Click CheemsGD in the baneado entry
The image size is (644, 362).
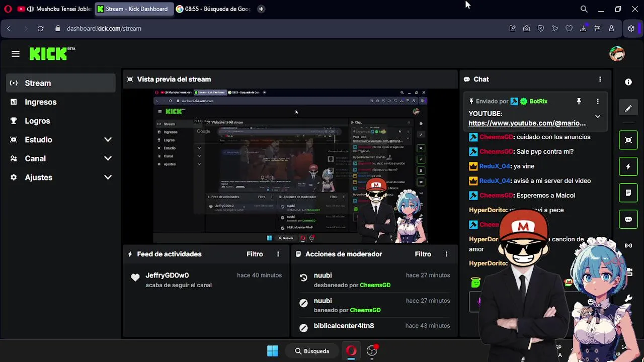click(365, 310)
